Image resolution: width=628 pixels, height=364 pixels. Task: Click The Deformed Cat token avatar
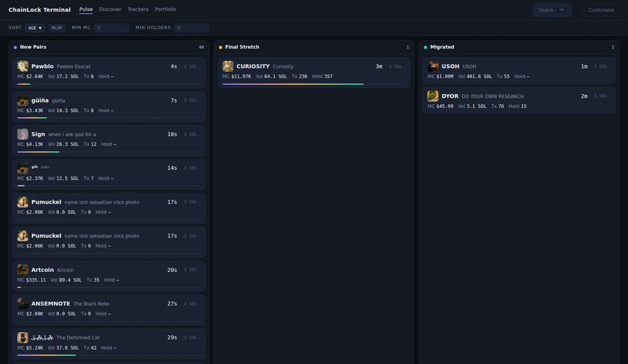coord(23,337)
